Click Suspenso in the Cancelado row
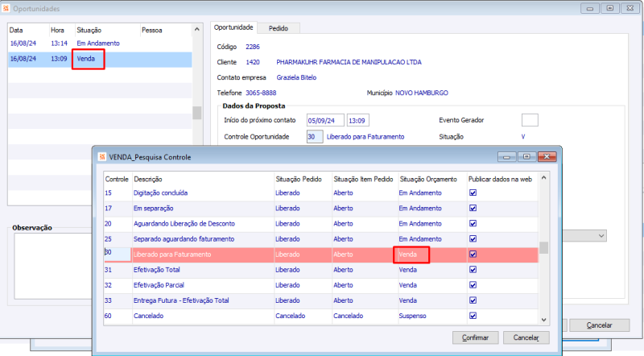This screenshot has width=644, height=356. tap(412, 316)
